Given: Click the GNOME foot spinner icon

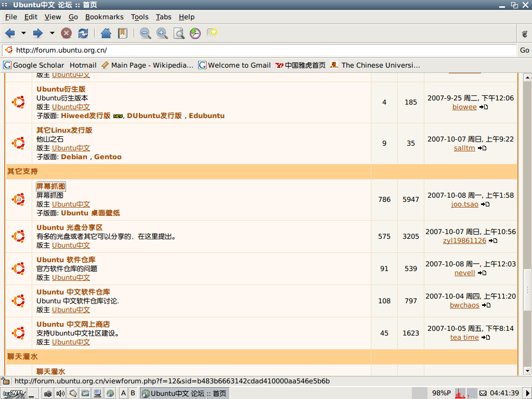Looking at the screenshot, I should (525, 34).
